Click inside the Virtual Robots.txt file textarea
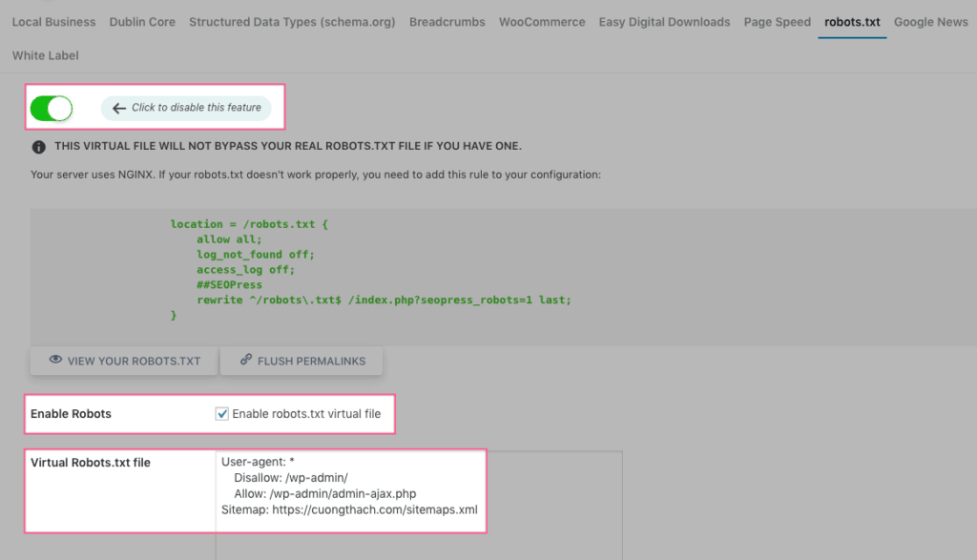 click(419, 506)
